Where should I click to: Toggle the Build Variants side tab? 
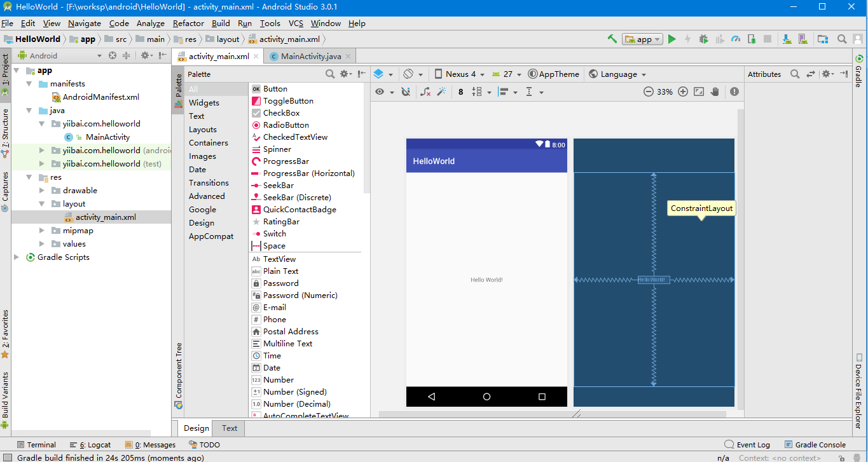pos(5,402)
